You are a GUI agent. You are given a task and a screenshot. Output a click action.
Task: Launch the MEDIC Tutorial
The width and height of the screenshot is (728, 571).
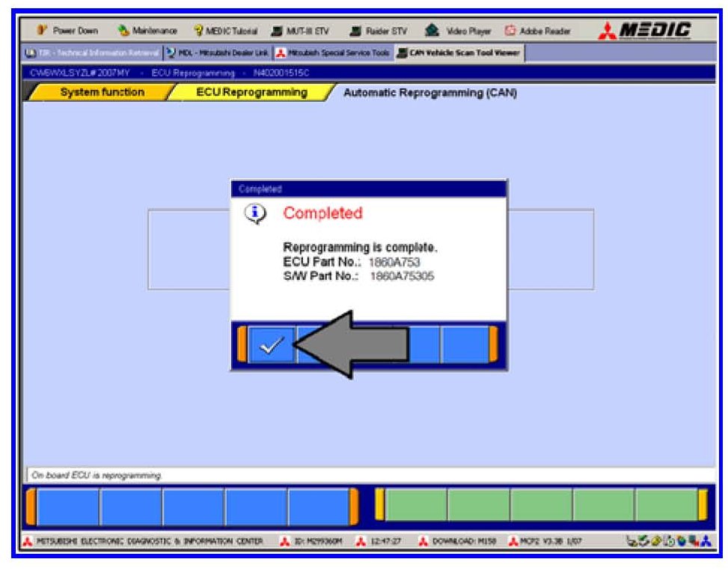[225, 31]
